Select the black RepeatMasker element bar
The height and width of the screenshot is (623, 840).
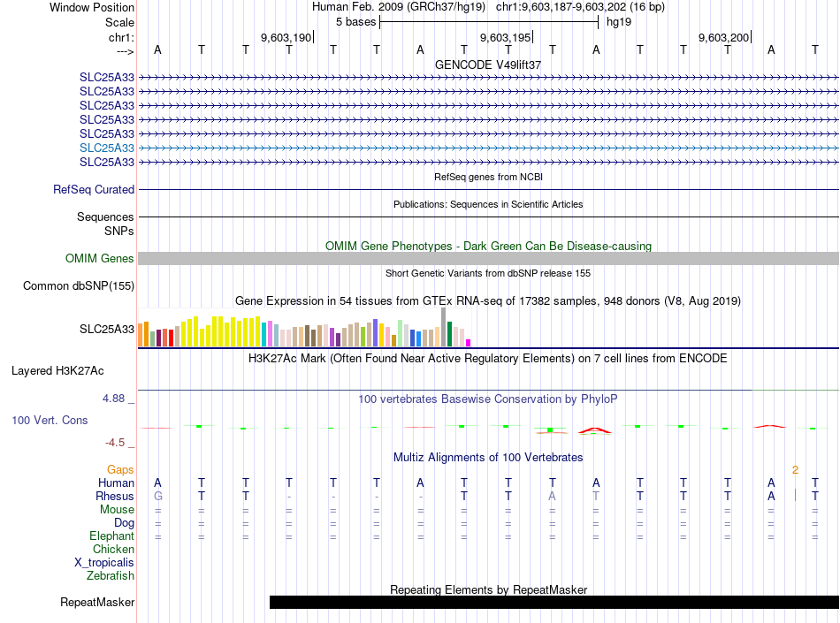[554, 602]
